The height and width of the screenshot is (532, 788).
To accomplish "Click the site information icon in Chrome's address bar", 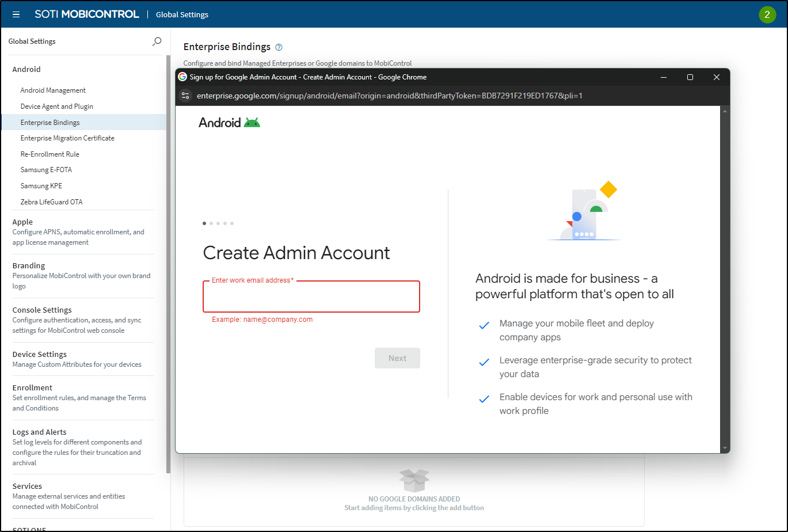I will coord(185,96).
